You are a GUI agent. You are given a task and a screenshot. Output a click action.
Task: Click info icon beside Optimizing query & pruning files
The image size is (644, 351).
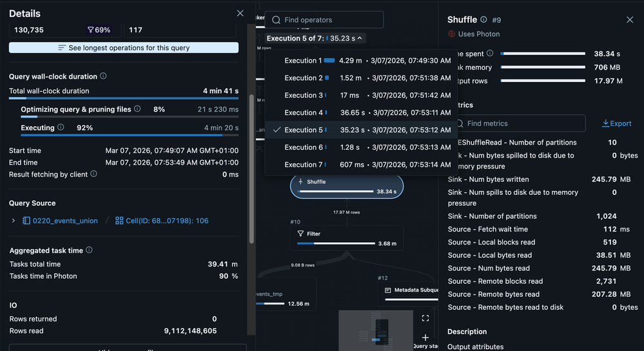coord(137,110)
